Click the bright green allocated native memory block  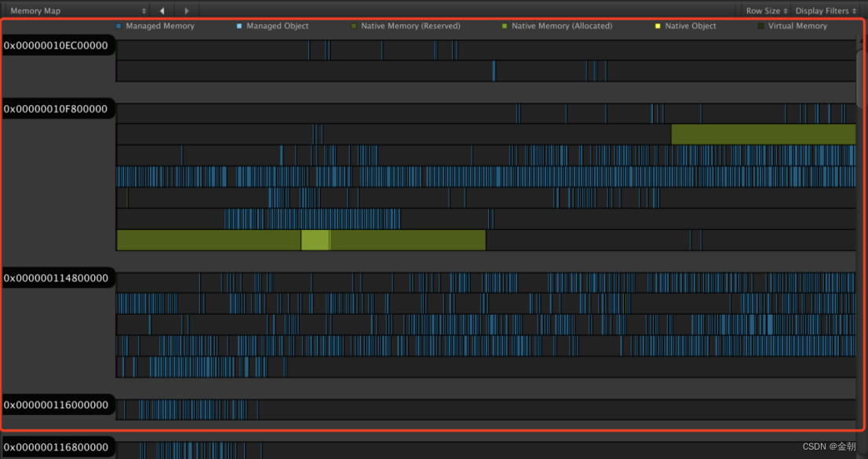[x=315, y=240]
